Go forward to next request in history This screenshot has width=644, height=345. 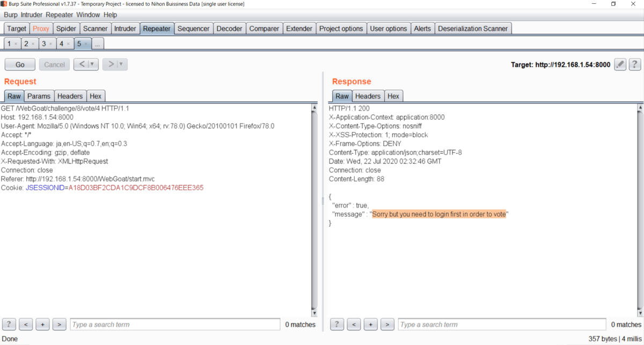pyautogui.click(x=111, y=64)
